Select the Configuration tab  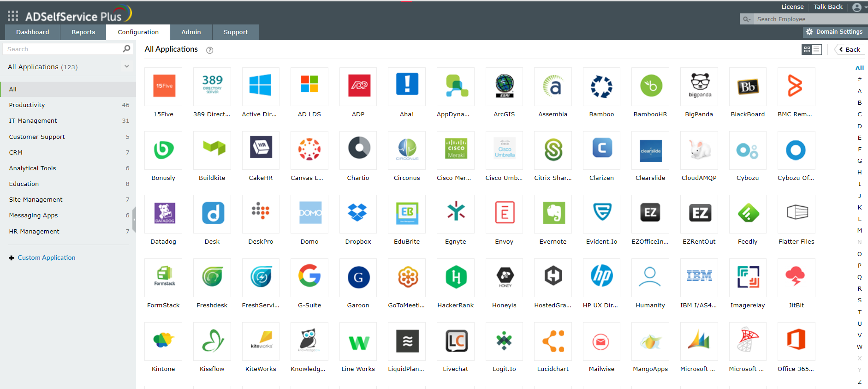pos(138,32)
